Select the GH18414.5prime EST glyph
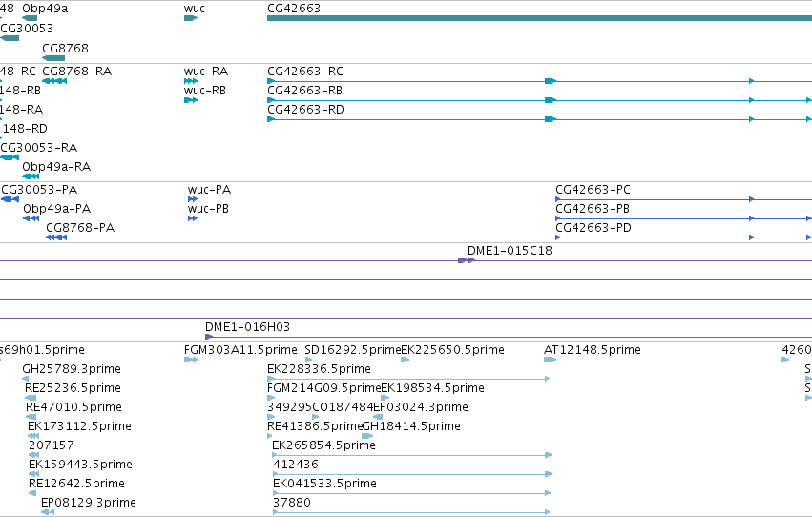The width and height of the screenshot is (812, 517). pyautogui.click(x=367, y=436)
